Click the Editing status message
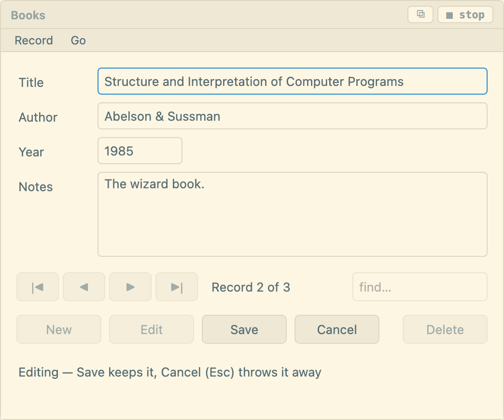This screenshot has height=420, width=504. click(x=170, y=372)
